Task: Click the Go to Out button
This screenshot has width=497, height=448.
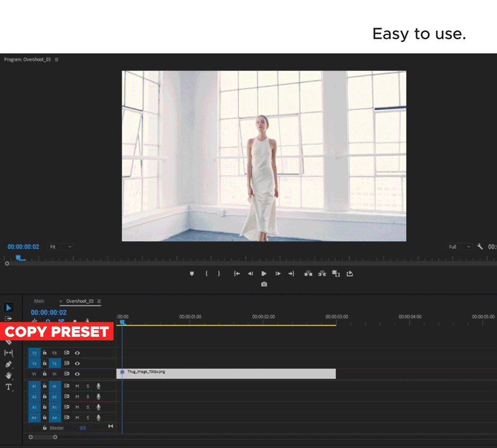Action: 291,274
